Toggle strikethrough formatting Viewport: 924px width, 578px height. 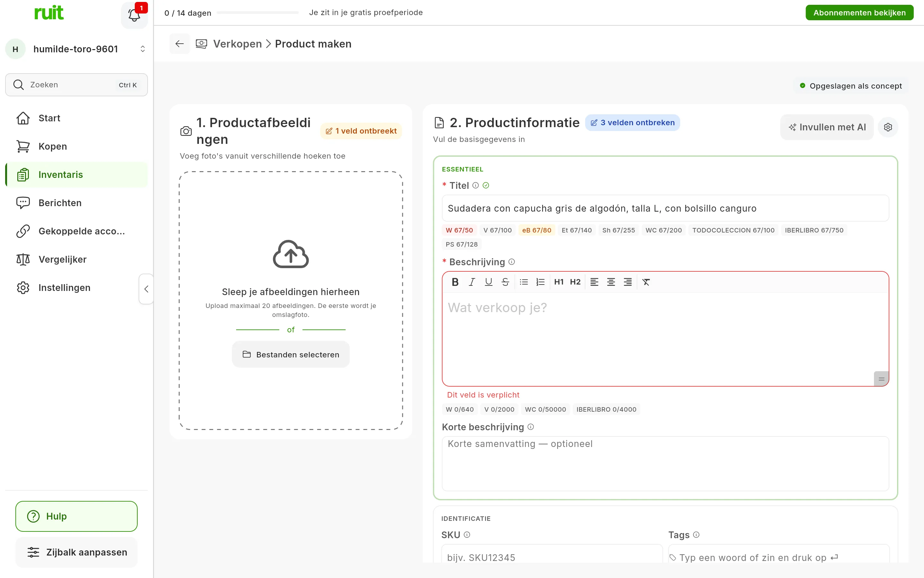click(x=505, y=282)
